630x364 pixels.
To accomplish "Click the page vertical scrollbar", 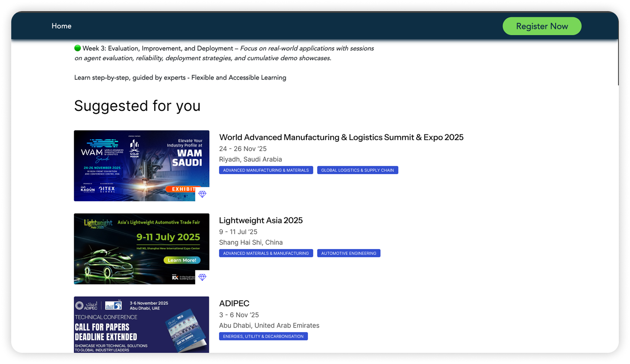I will [x=618, y=63].
